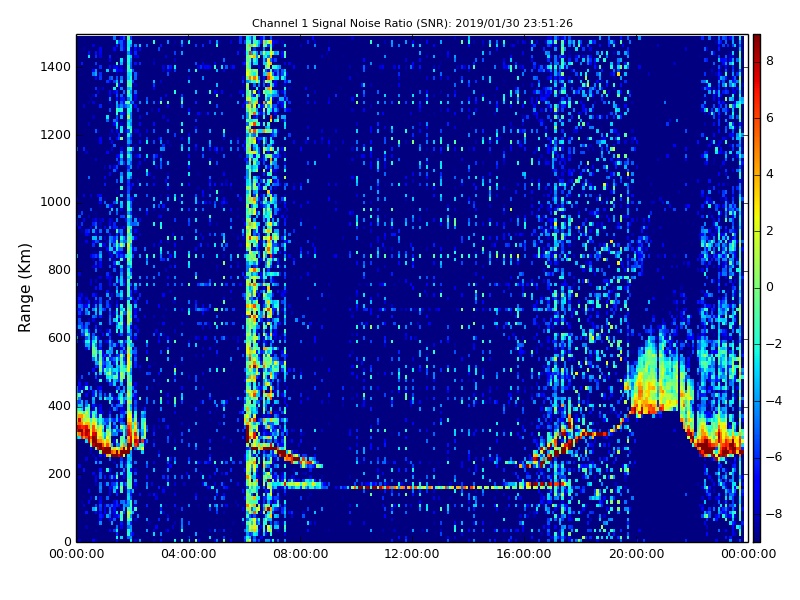Click the 1400 range tick label
This screenshot has width=800, height=600.
click(56, 67)
